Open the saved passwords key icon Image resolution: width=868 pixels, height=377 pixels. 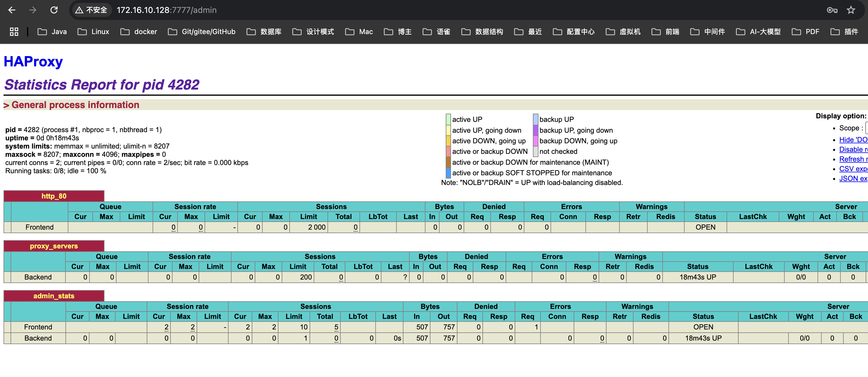(x=832, y=10)
